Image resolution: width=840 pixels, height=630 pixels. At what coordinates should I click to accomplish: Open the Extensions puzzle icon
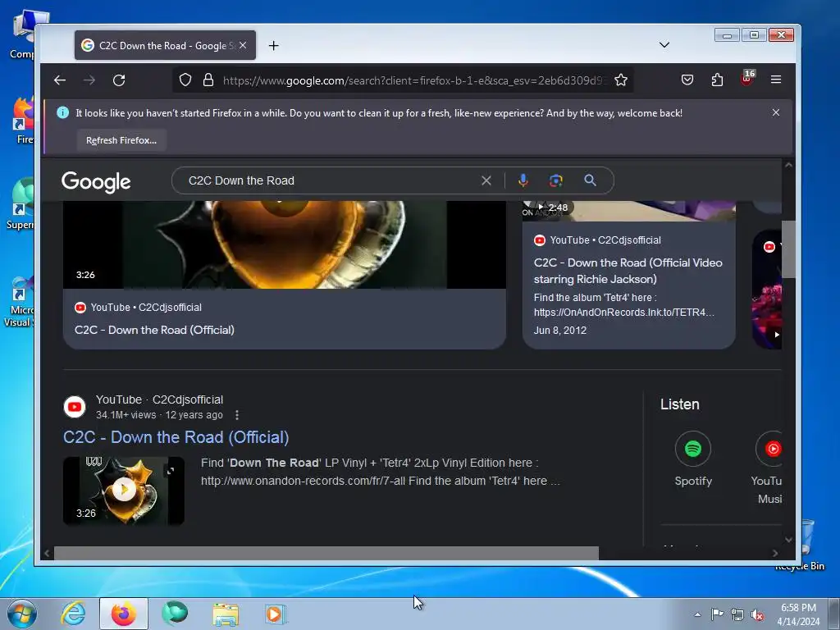coord(717,80)
